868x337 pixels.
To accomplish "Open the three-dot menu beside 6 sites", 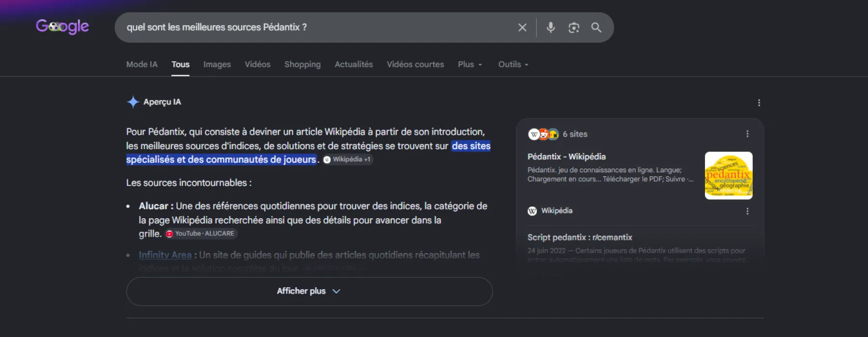I will point(747,134).
